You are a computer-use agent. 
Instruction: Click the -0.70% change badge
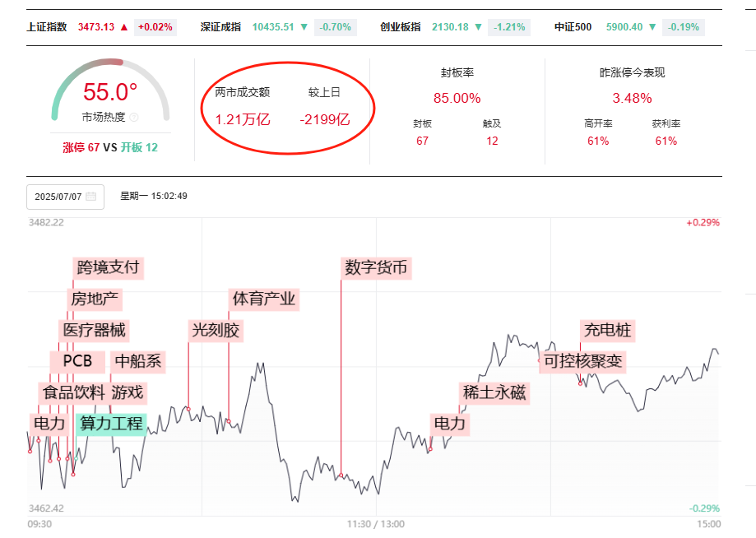pos(335,27)
